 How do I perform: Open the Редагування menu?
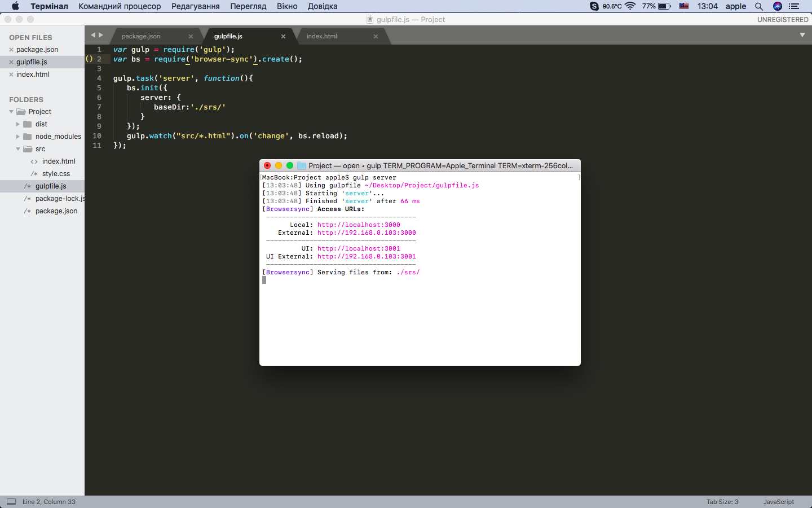[196, 6]
